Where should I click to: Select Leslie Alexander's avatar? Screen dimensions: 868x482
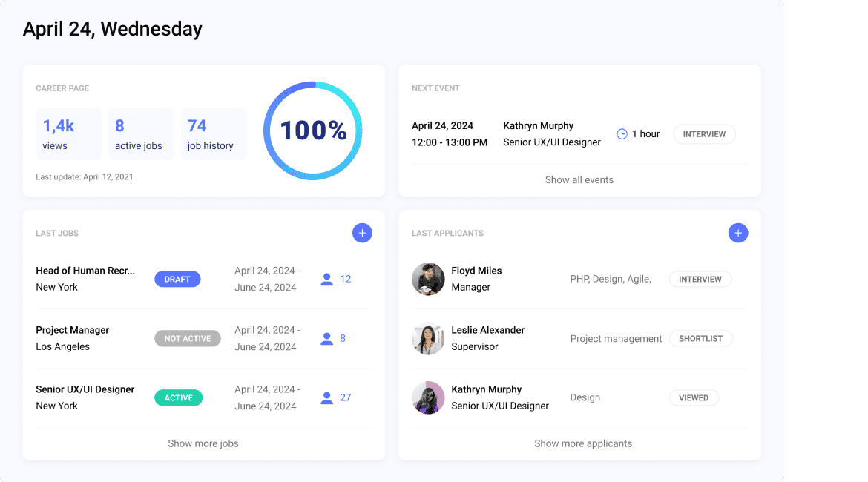[428, 338]
